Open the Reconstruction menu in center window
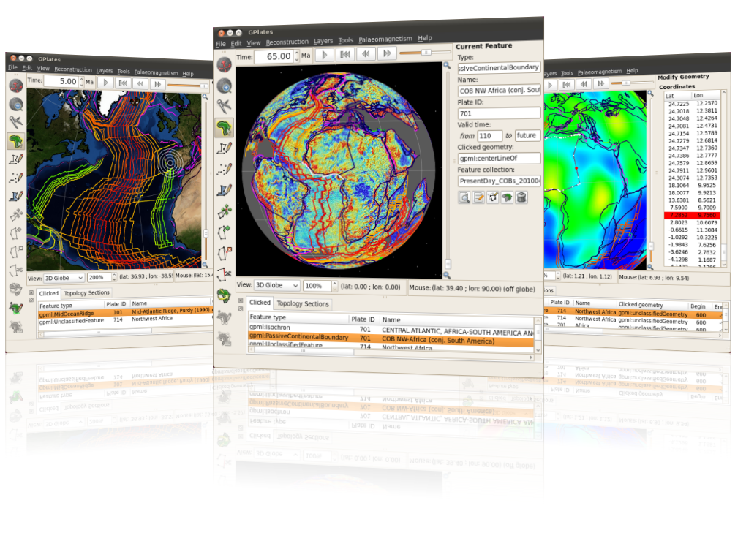Viewport: 746px width, 560px height. pyautogui.click(x=287, y=42)
